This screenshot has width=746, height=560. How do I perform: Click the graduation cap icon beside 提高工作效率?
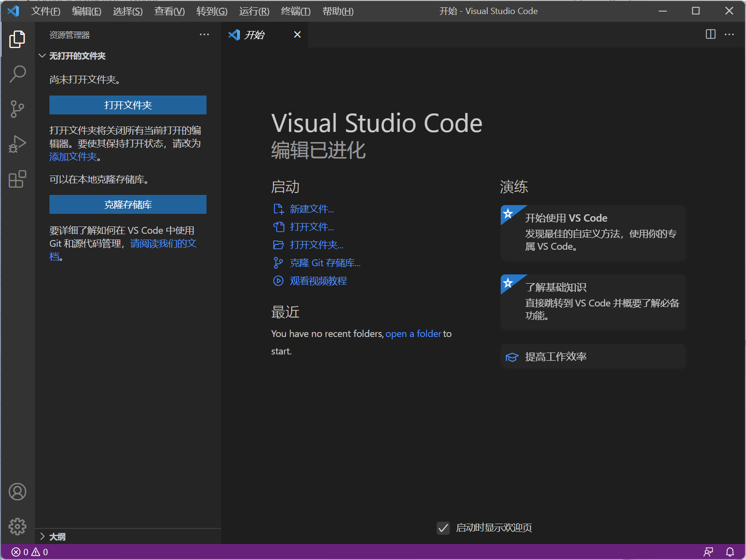pyautogui.click(x=512, y=357)
